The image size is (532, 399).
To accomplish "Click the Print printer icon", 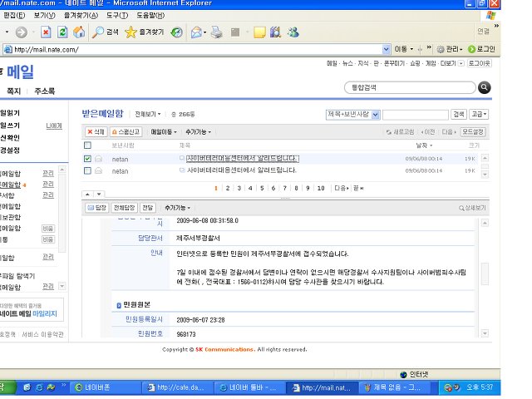I will (x=217, y=32).
